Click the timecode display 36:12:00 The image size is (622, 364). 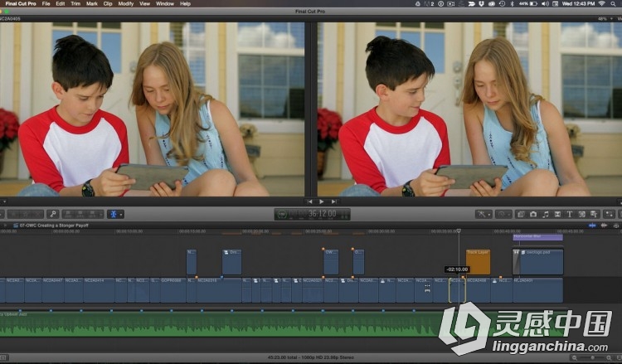(x=322, y=214)
